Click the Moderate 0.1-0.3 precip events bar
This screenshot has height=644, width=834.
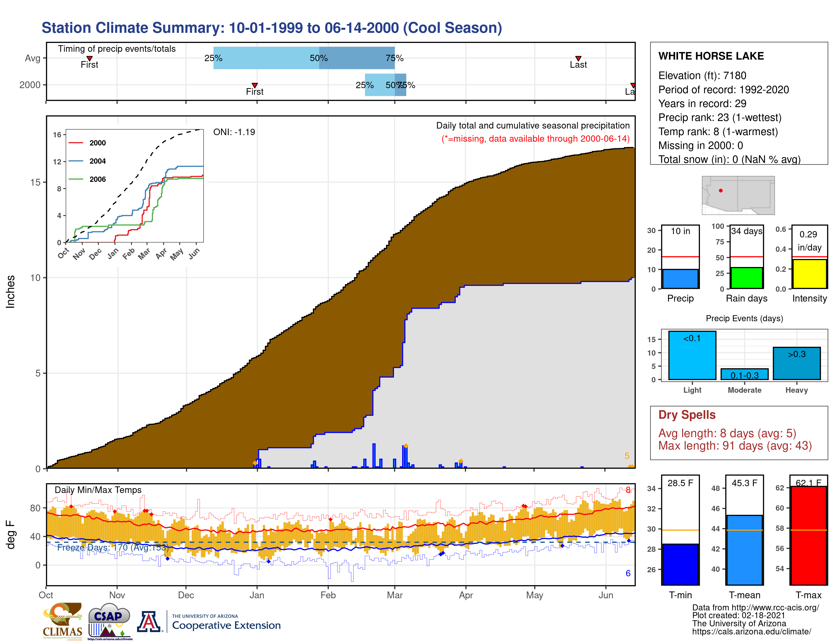(744, 374)
